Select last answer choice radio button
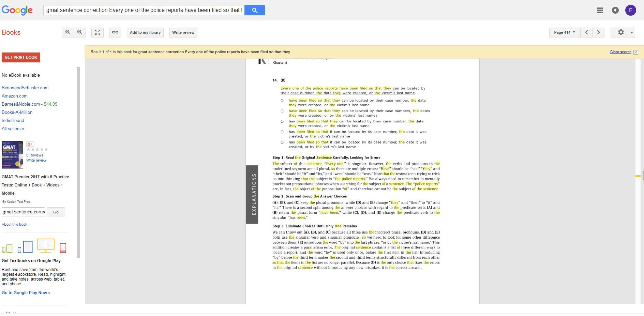 [x=282, y=142]
